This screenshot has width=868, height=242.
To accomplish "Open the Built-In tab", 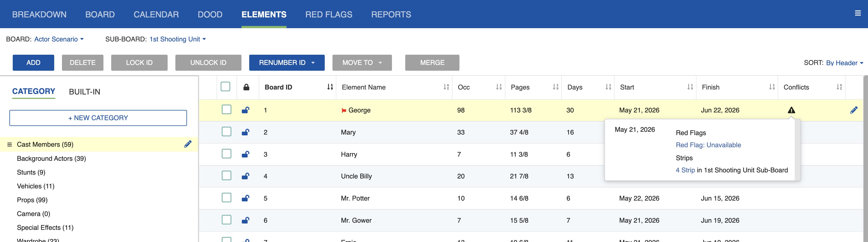I will (84, 92).
